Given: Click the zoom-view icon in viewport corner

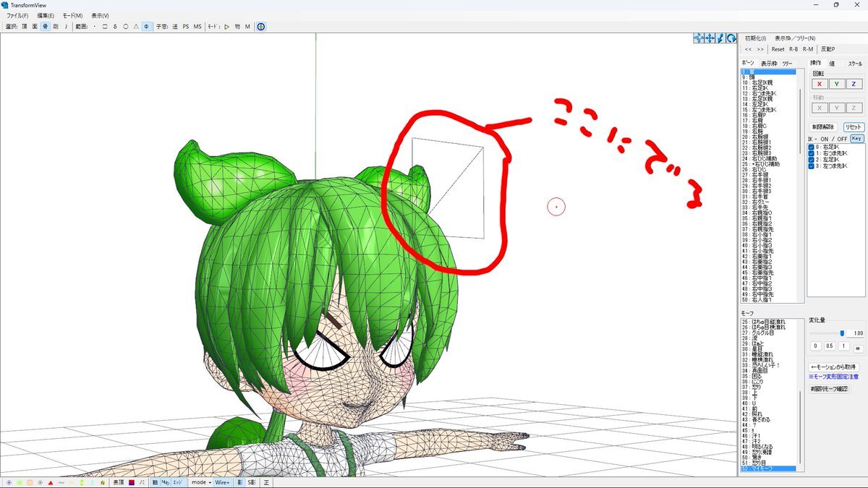Looking at the screenshot, I should click(x=720, y=38).
